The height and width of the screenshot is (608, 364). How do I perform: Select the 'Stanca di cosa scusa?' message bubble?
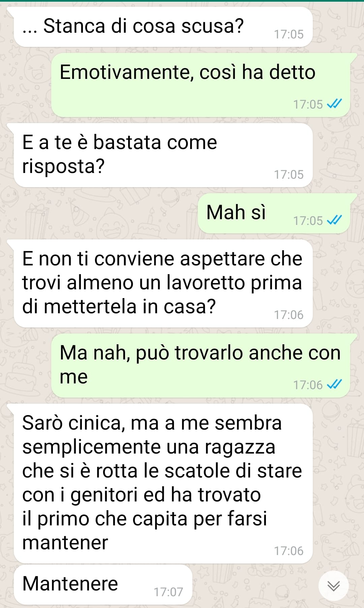163,27
